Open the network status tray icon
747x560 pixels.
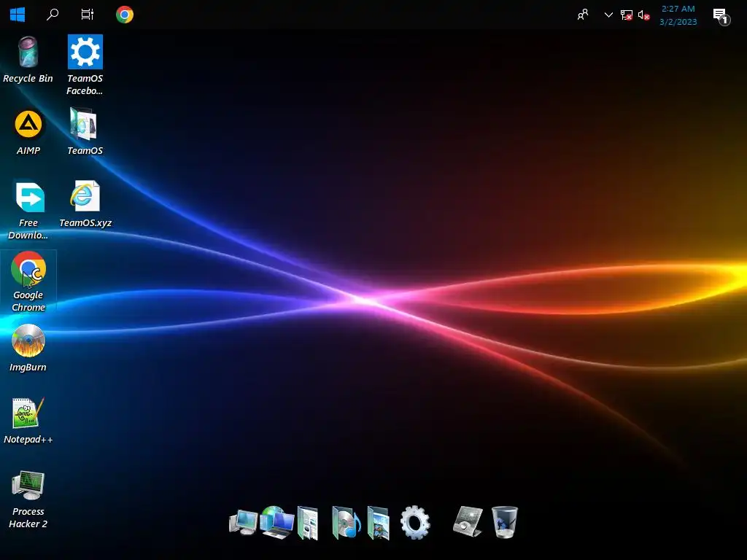(x=627, y=15)
